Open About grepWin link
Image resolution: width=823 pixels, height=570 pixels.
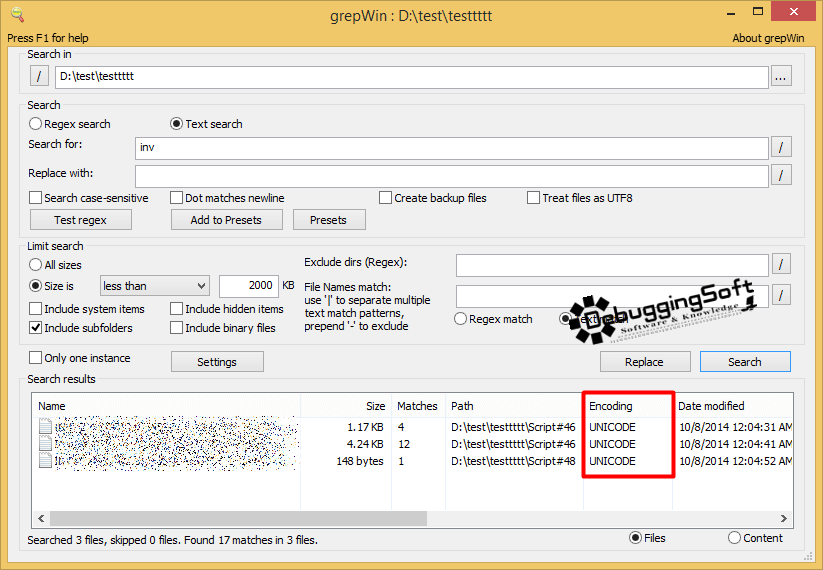768,38
